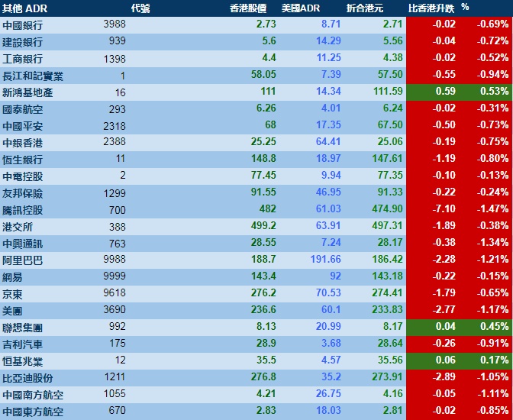Select the 港交所 stock name

click(18, 227)
